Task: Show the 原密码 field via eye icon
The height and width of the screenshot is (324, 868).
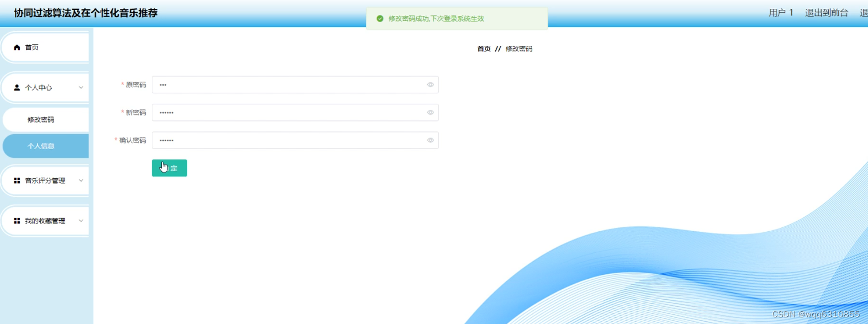Action: coord(430,85)
